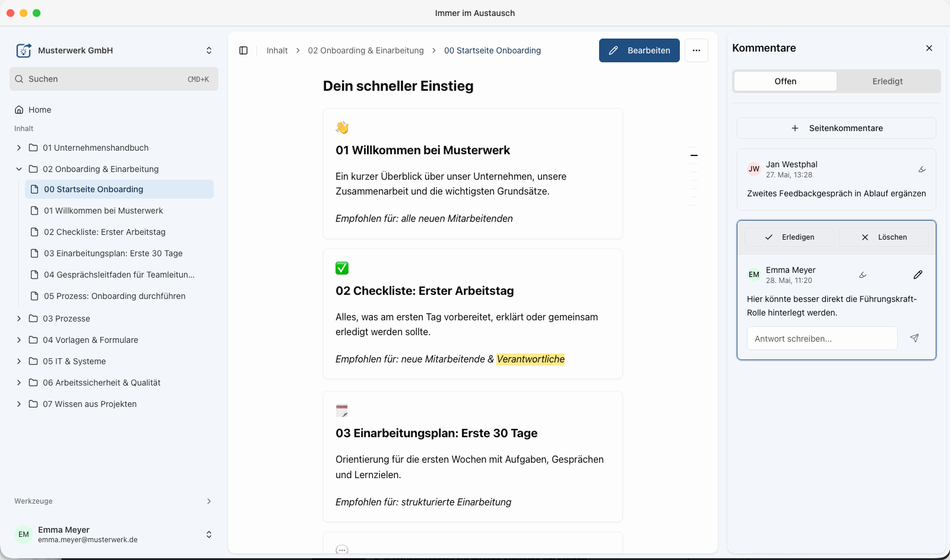Click the highlight marker icon next to Emma Meyer

pos(863,275)
